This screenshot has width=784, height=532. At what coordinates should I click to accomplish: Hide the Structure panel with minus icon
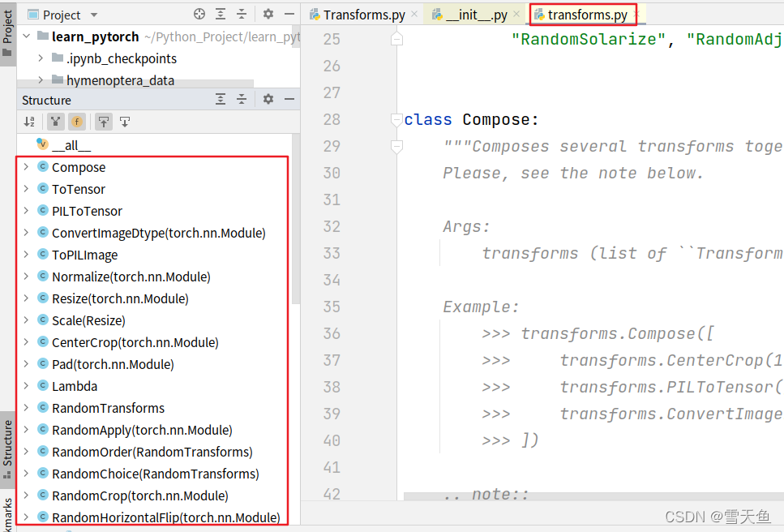coord(289,99)
